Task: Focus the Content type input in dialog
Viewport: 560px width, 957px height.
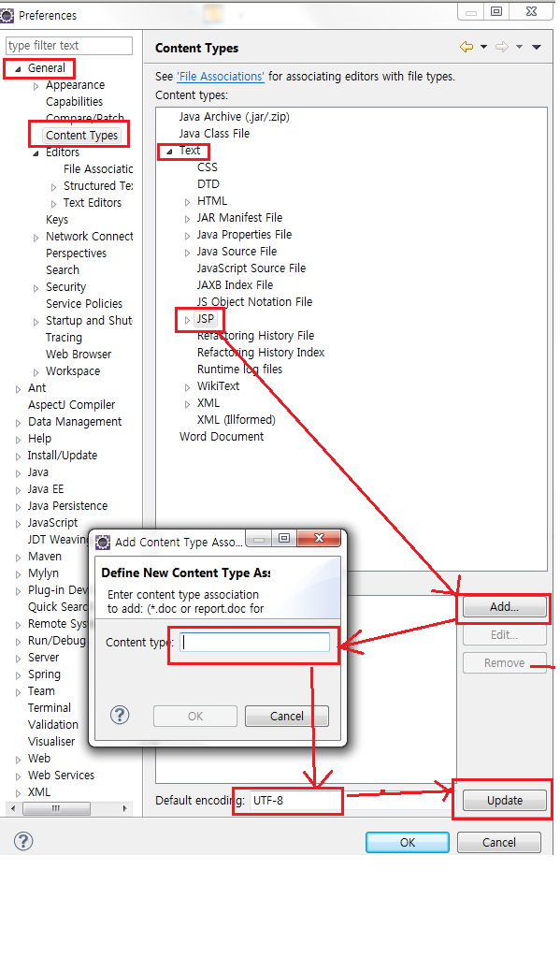Action: pos(255,642)
